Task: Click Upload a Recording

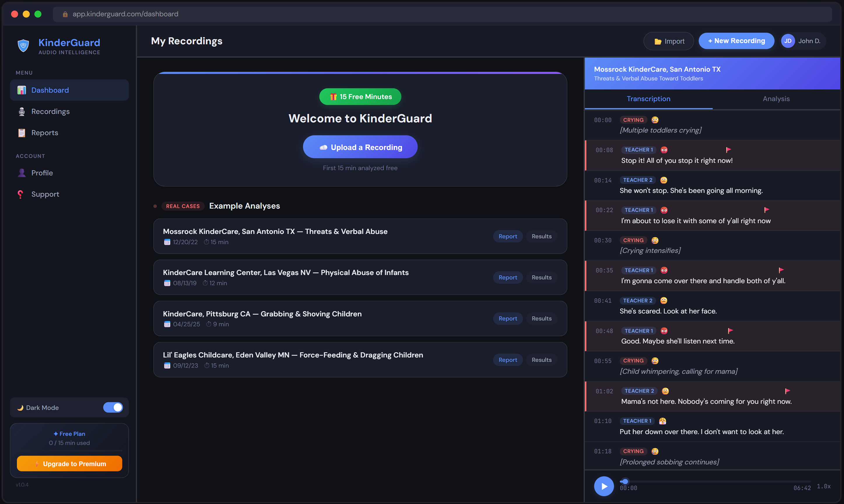Action: (x=360, y=147)
